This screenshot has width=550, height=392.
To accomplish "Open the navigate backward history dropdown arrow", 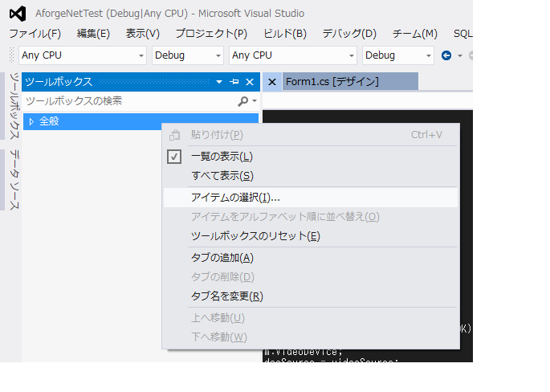I will [460, 55].
